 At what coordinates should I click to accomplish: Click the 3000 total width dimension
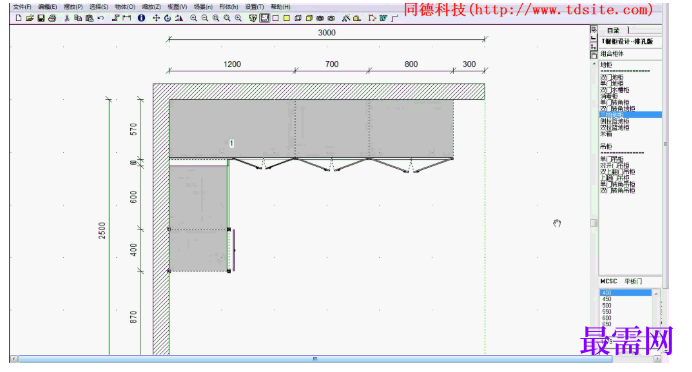[x=327, y=33]
